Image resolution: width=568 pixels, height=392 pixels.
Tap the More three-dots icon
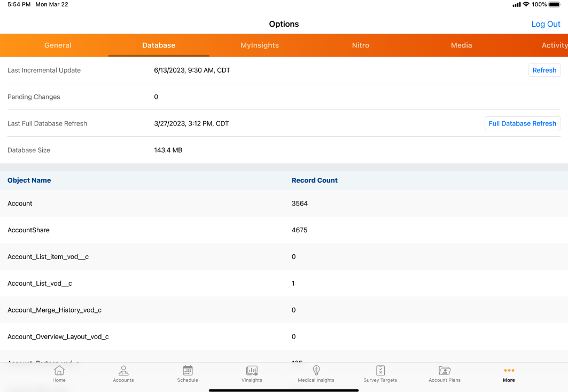pyautogui.click(x=509, y=371)
